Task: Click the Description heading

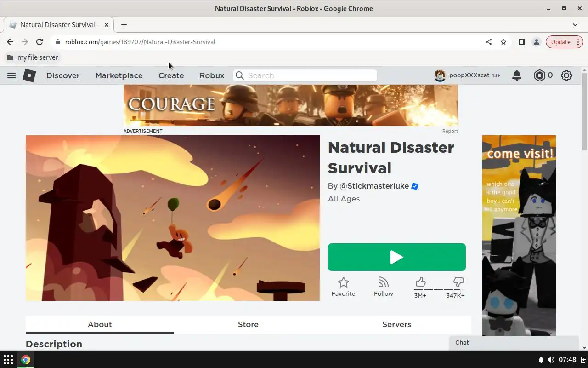Action: [54, 344]
